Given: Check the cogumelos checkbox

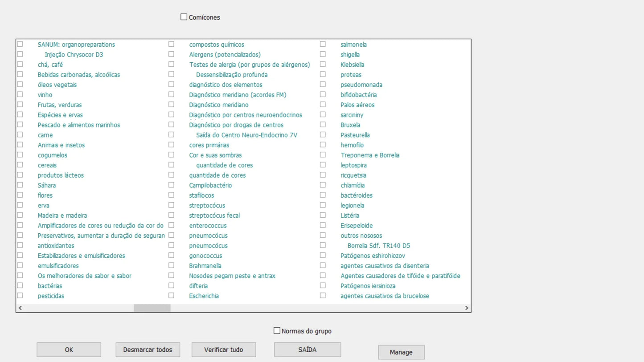Looking at the screenshot, I should pyautogui.click(x=20, y=155).
